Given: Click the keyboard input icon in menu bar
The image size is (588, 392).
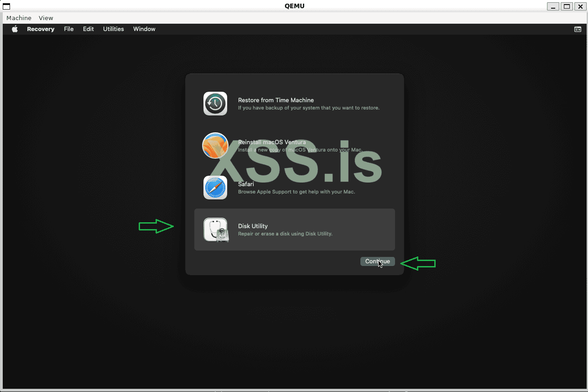Looking at the screenshot, I should click(x=578, y=29).
